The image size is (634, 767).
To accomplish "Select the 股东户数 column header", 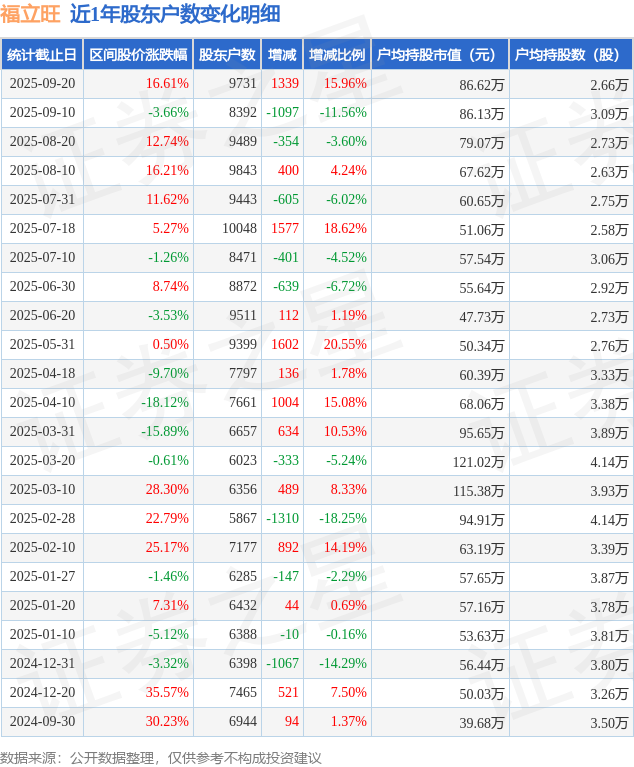I will (227, 55).
